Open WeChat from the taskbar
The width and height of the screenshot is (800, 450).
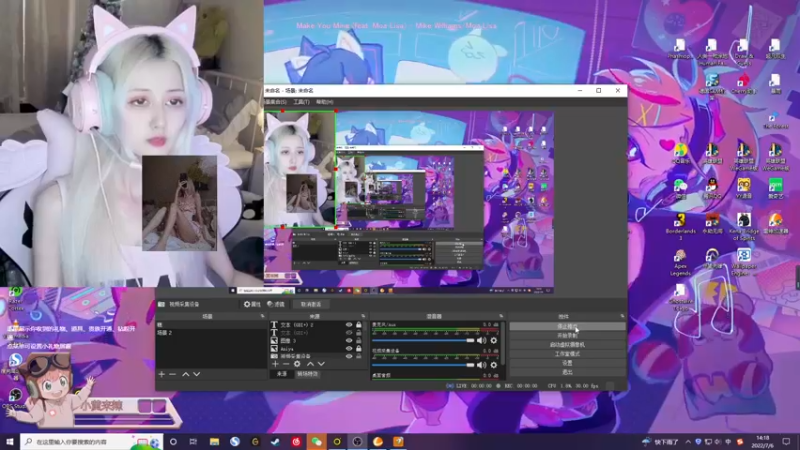coord(316,442)
